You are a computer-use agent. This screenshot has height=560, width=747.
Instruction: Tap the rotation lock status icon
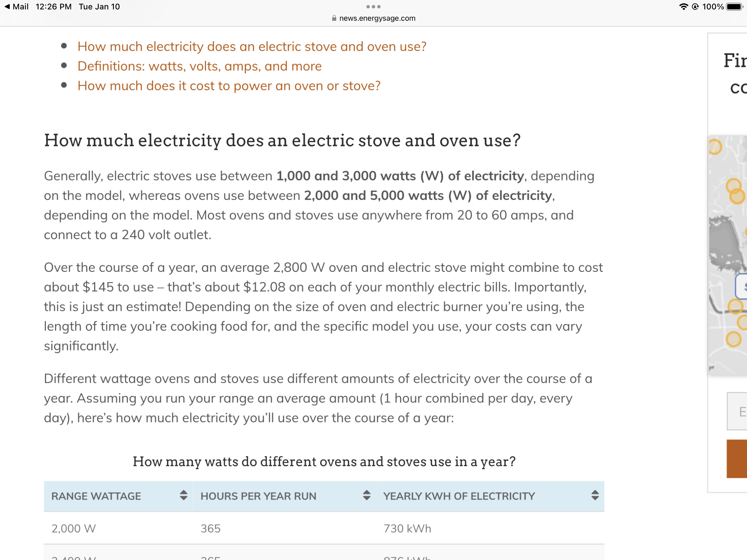coord(695,7)
